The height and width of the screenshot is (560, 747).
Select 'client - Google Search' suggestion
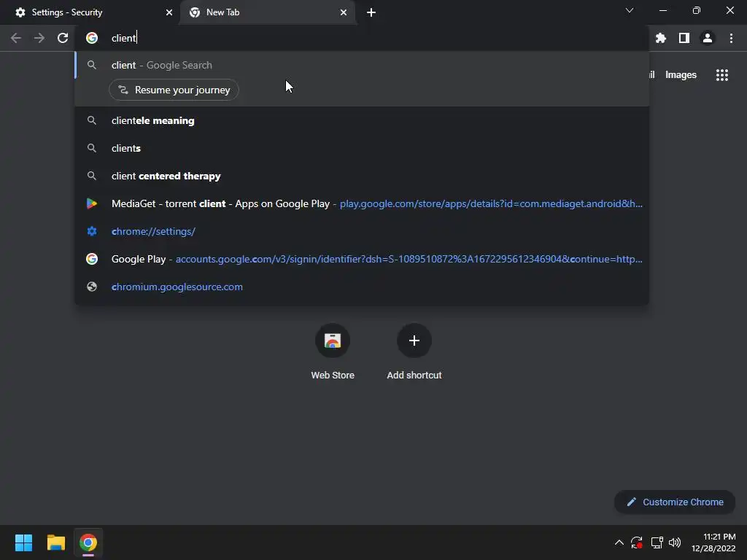click(x=362, y=65)
